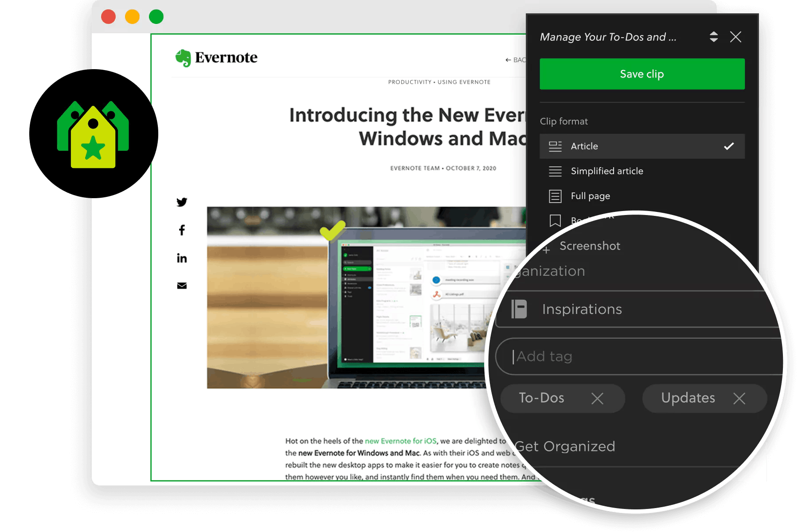This screenshot has width=798, height=532.
Task: Click the Full page document icon
Action: point(555,196)
